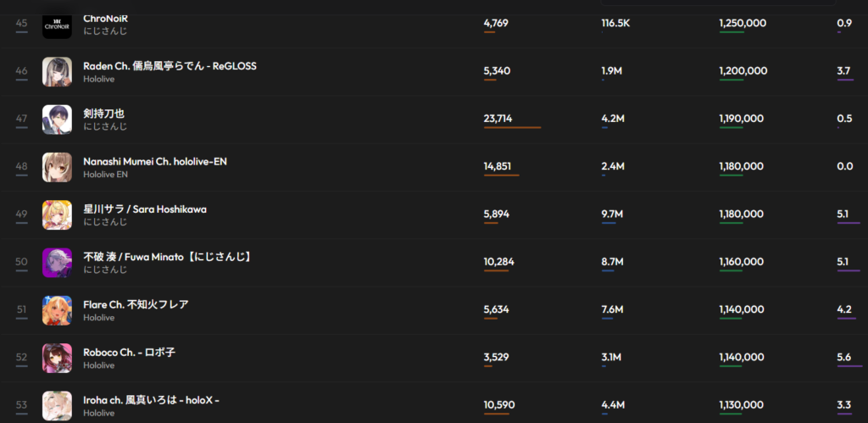Click the 不破 湊 / Fuwa Minato title
The height and width of the screenshot is (423, 868).
point(168,256)
